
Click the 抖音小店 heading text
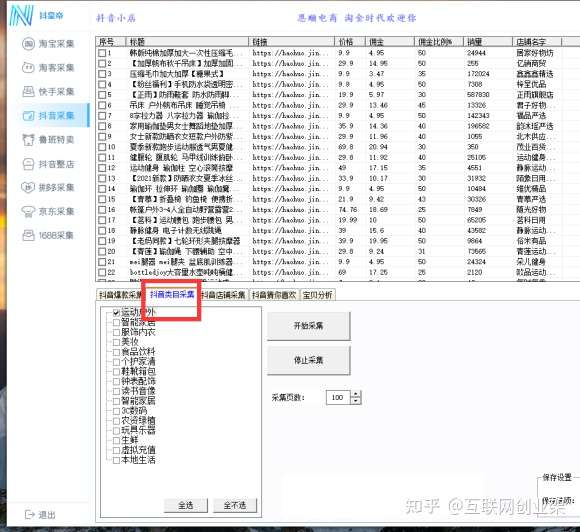(116, 18)
